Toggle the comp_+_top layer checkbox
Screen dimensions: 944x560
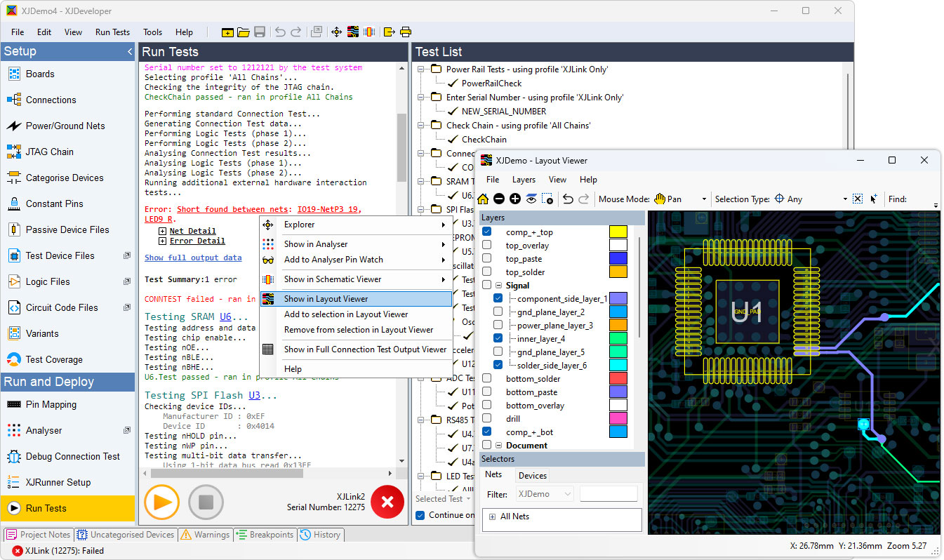pos(487,232)
